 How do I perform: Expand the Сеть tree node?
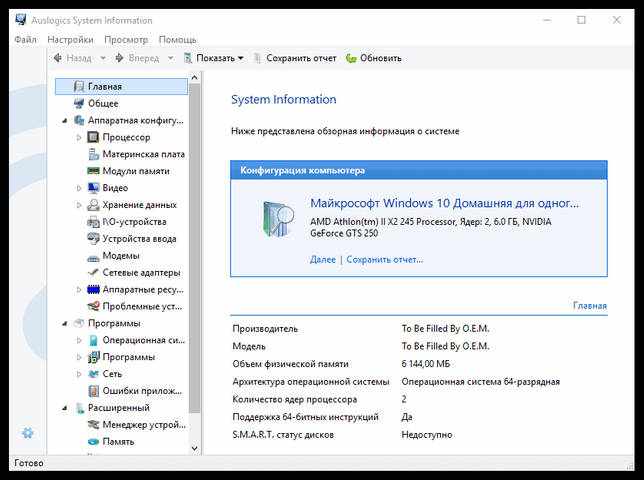(79, 374)
